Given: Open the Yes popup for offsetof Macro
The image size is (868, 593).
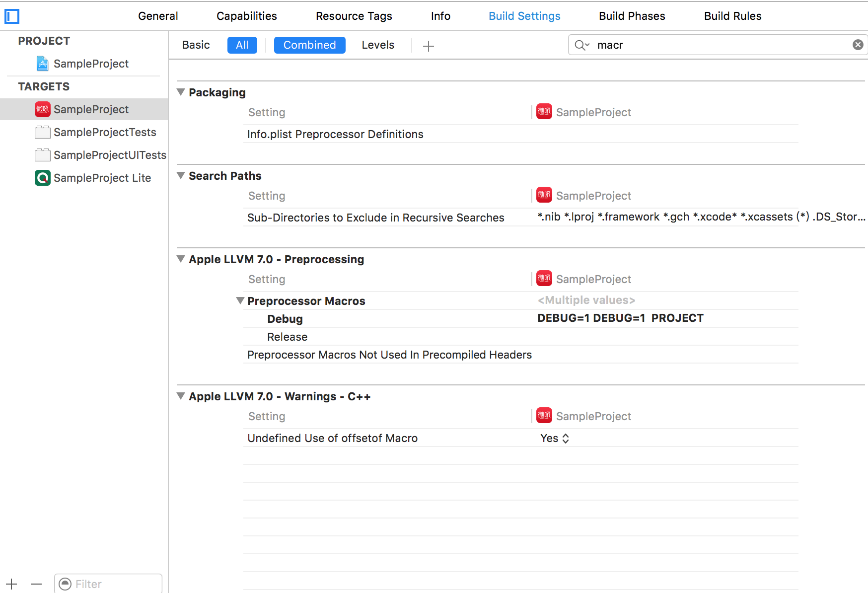Looking at the screenshot, I should click(x=555, y=438).
